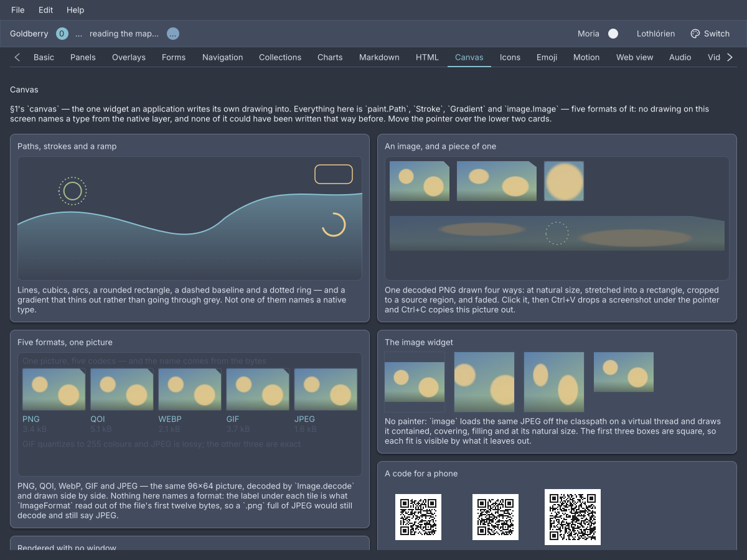
Task: Show the Charts tab
Action: (330, 57)
